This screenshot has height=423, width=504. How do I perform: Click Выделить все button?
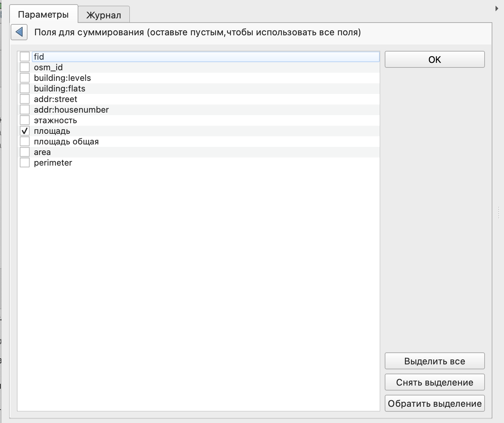pos(434,361)
